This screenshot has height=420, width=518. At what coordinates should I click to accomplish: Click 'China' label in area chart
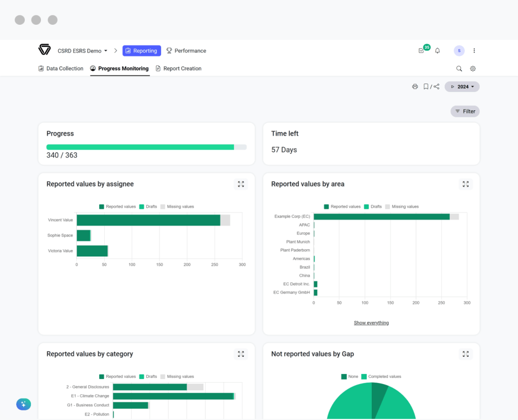[304, 276]
